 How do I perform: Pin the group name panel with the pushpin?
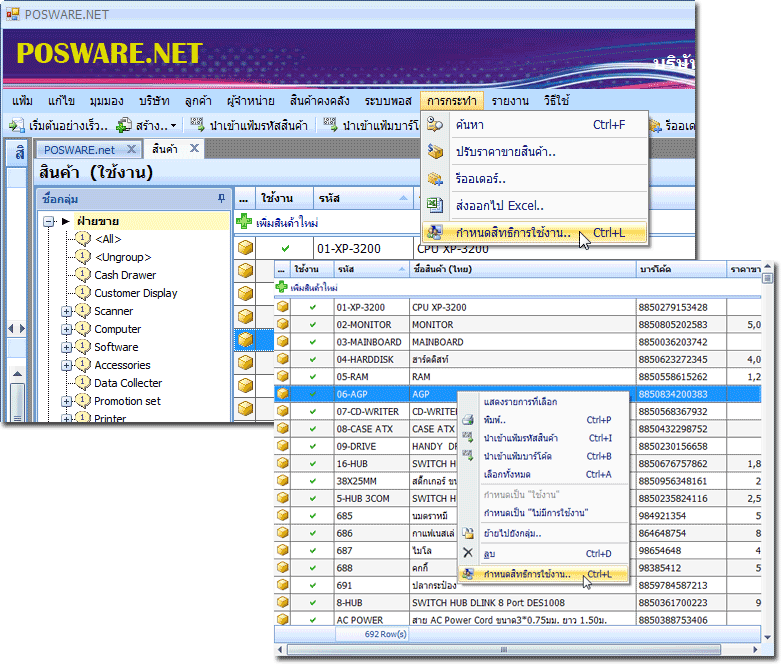coord(220,197)
